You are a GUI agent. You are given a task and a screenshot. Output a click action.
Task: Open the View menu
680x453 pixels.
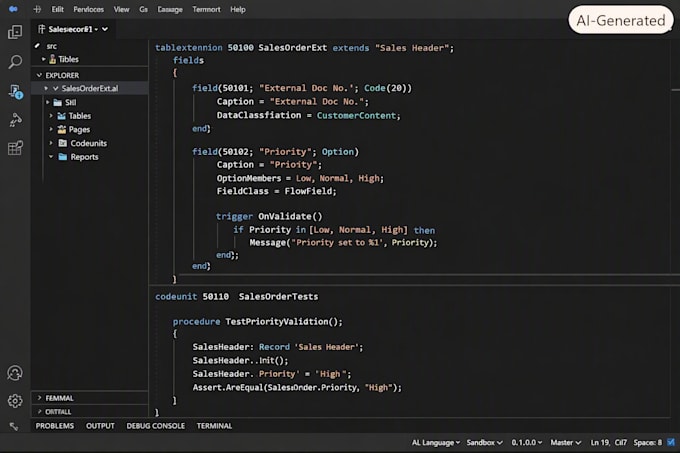tap(121, 9)
